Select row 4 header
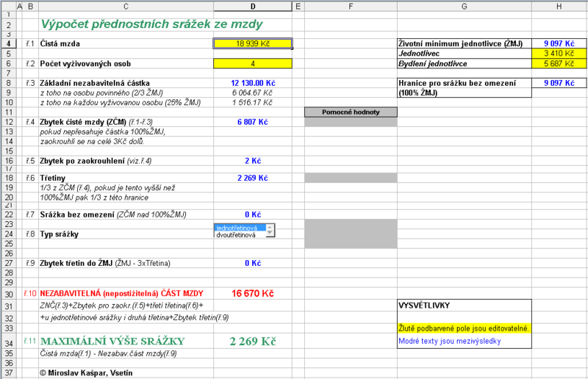The height and width of the screenshot is (379, 588). point(9,43)
